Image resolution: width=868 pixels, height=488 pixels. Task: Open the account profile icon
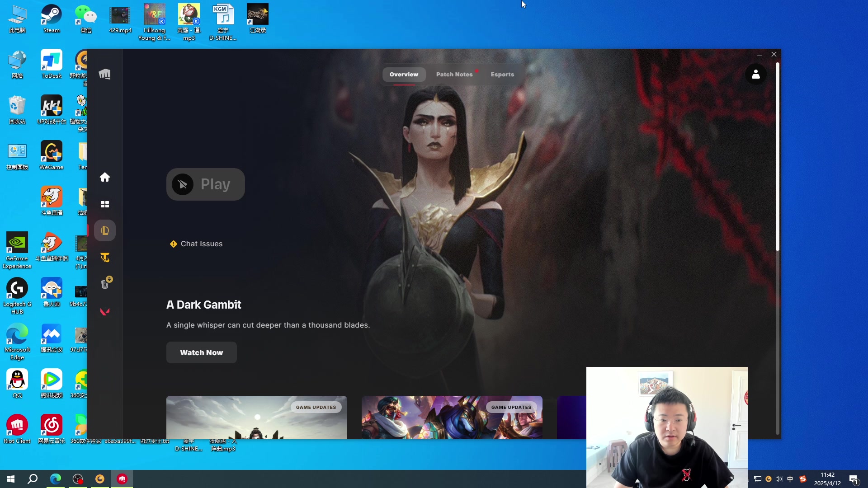coord(756,75)
